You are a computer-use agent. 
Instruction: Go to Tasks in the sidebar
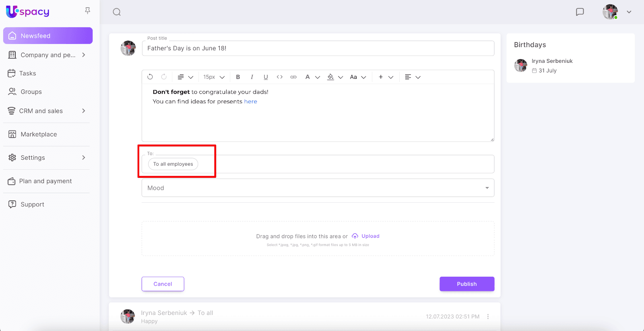[x=27, y=73]
